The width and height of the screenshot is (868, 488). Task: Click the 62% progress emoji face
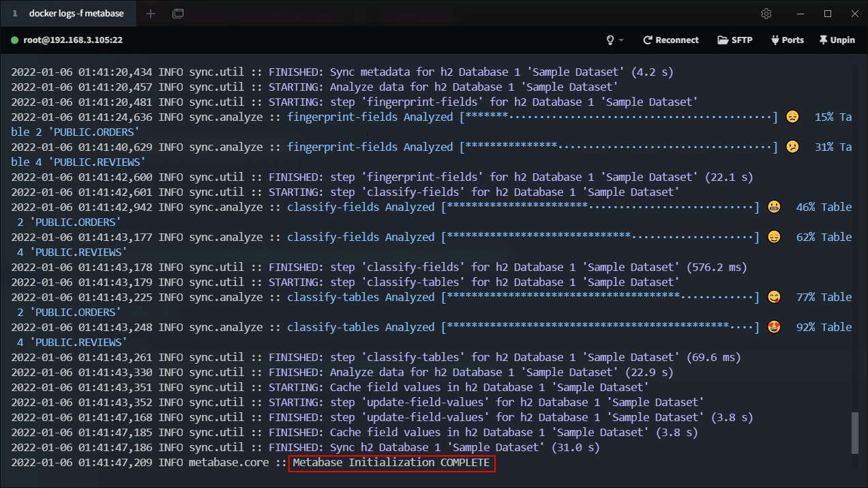pos(773,237)
